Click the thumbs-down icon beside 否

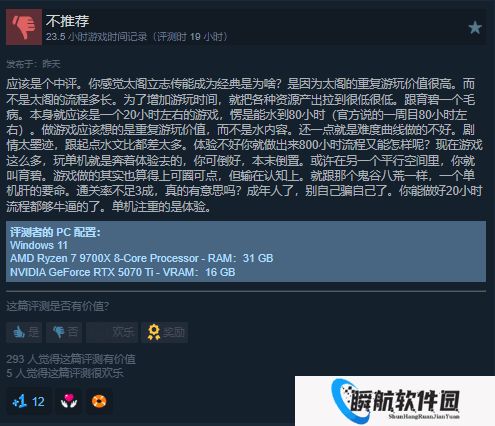point(59,332)
